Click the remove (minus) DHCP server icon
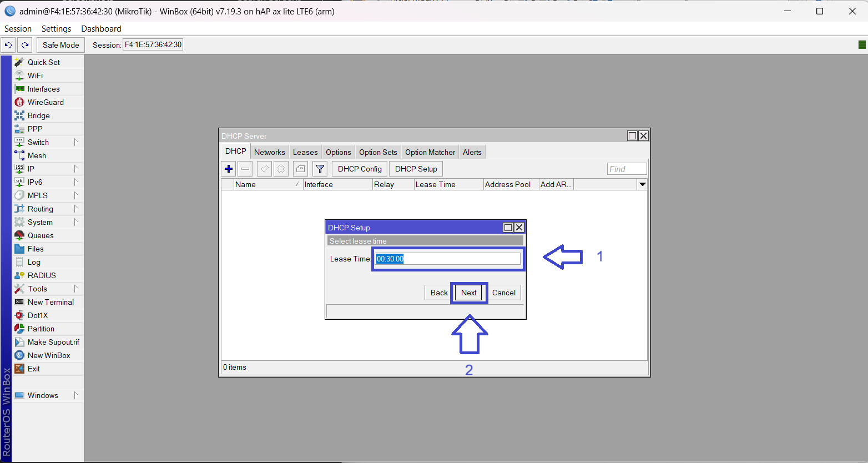The width and height of the screenshot is (868, 463). tap(245, 169)
